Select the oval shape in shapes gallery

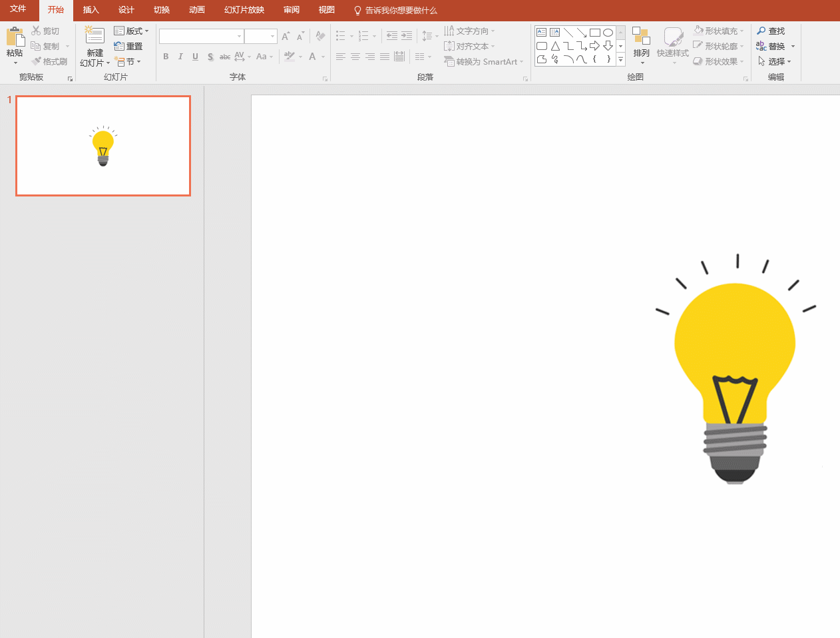(x=608, y=32)
